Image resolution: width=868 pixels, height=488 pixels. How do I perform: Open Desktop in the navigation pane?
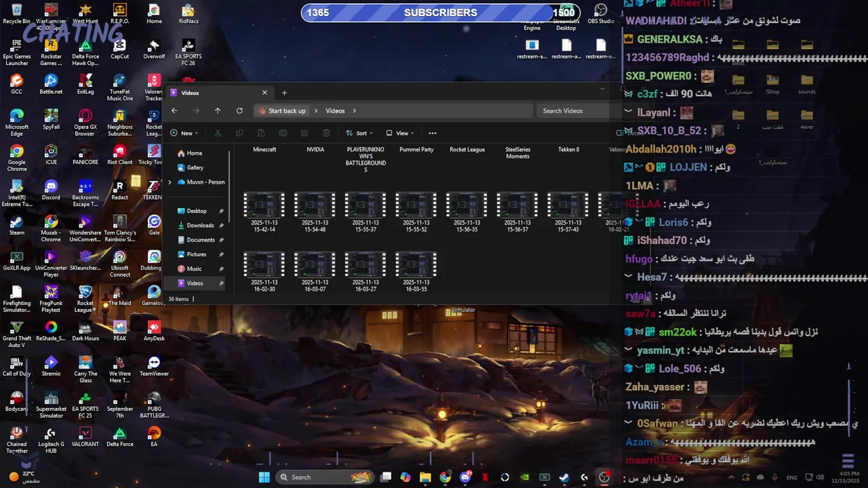pyautogui.click(x=197, y=211)
